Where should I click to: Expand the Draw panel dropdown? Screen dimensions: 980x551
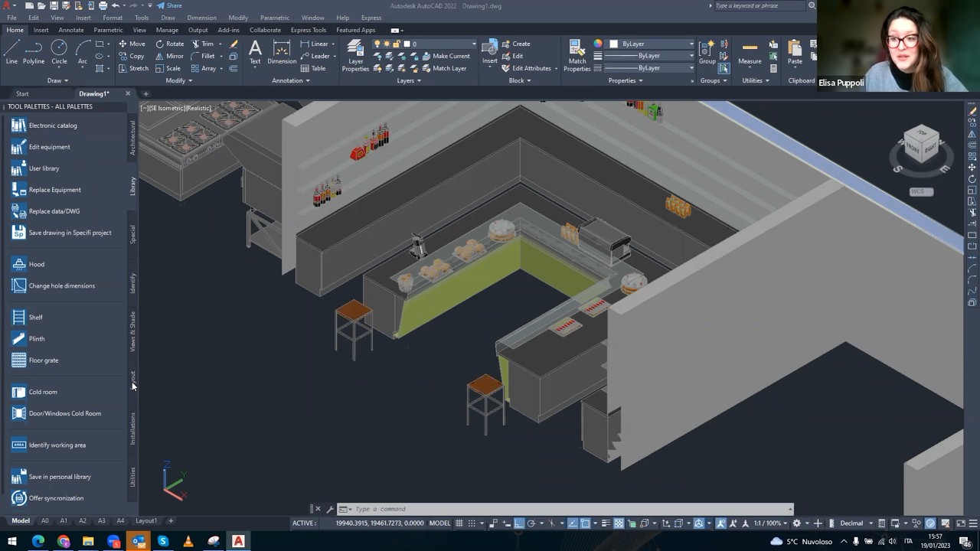(x=58, y=80)
